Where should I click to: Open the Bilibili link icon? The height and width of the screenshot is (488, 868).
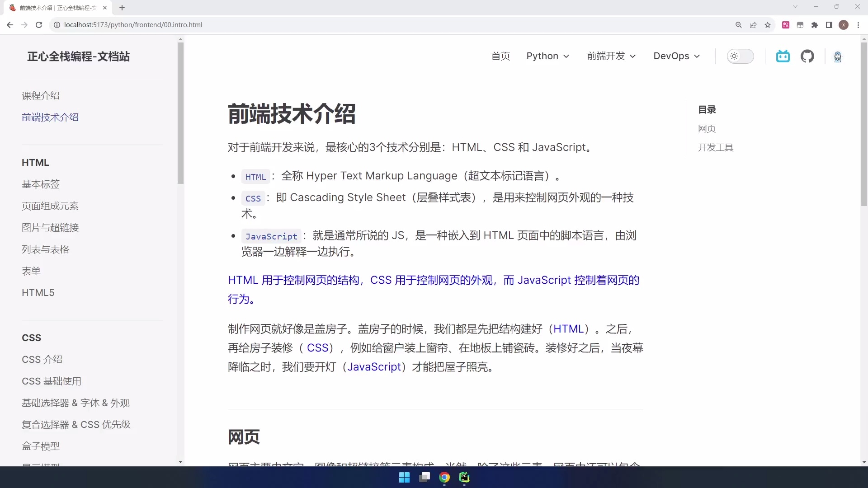pos(783,56)
